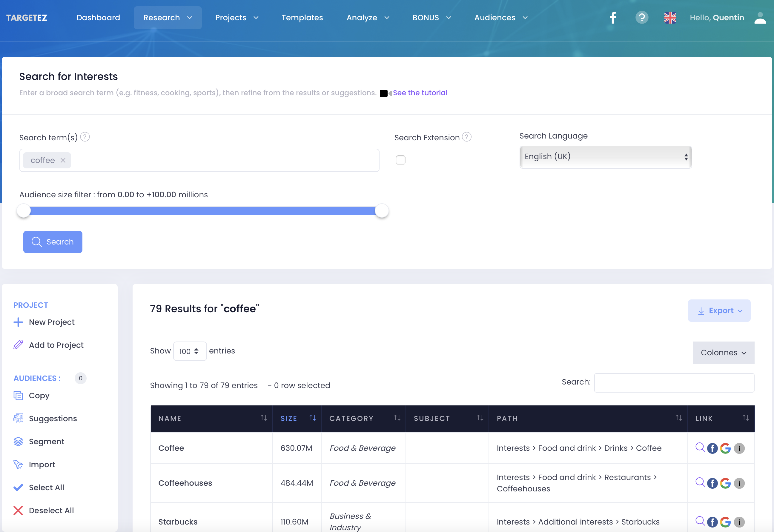Screen dimensions: 774x532
Task: Click the UK flag language icon
Action: (x=670, y=18)
